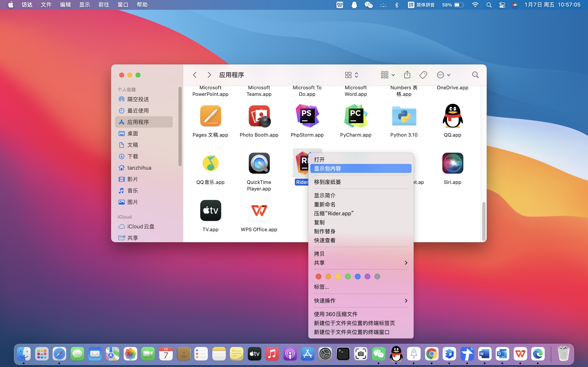Click the WPS Office.app icon
588x367 pixels.
259,210
